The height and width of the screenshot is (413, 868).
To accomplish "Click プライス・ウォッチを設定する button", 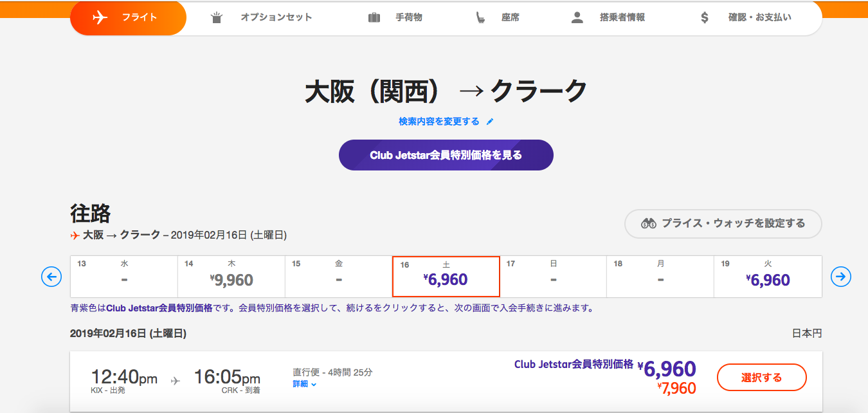I will tap(723, 223).
